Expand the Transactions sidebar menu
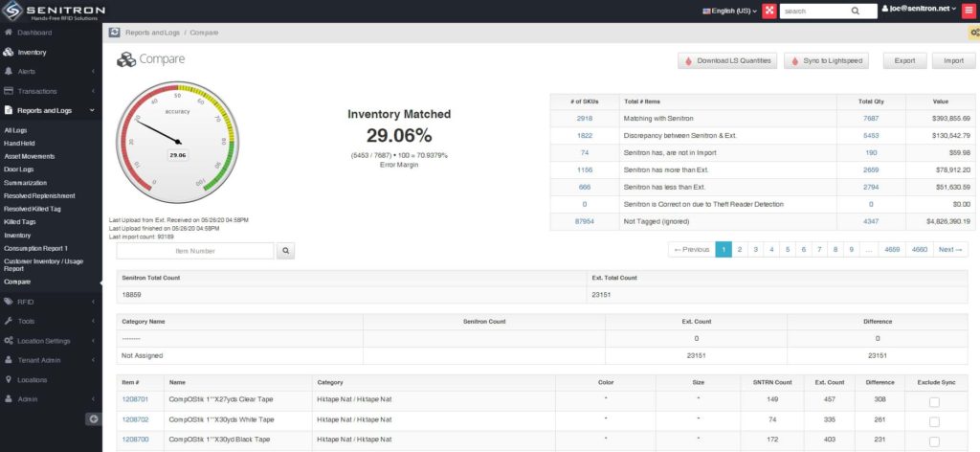This screenshot has height=452, width=980. coord(51,91)
